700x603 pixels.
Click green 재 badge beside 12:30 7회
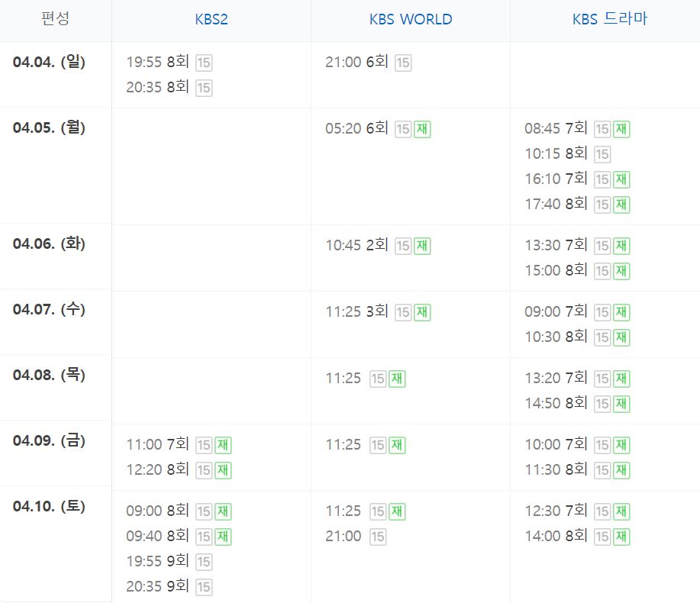coord(621,511)
